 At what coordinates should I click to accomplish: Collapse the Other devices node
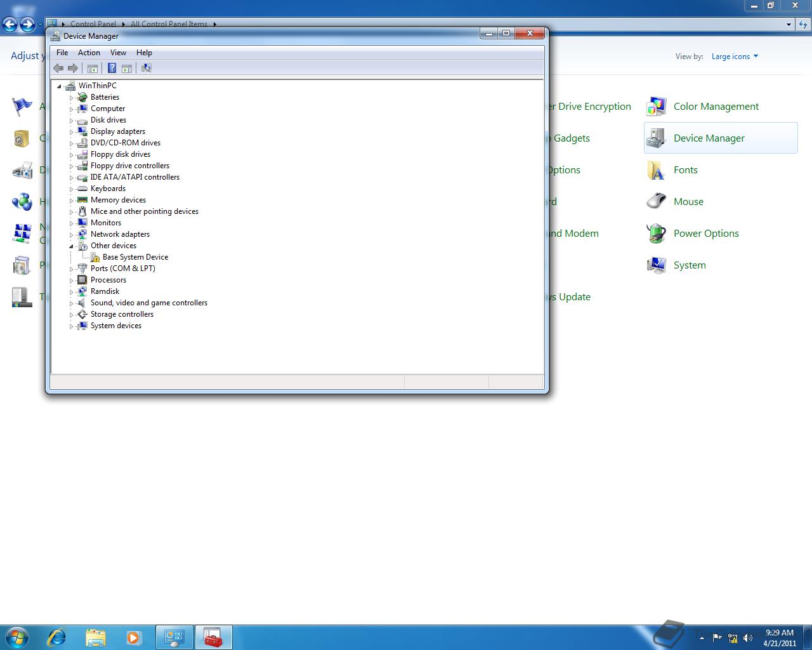tap(71, 246)
